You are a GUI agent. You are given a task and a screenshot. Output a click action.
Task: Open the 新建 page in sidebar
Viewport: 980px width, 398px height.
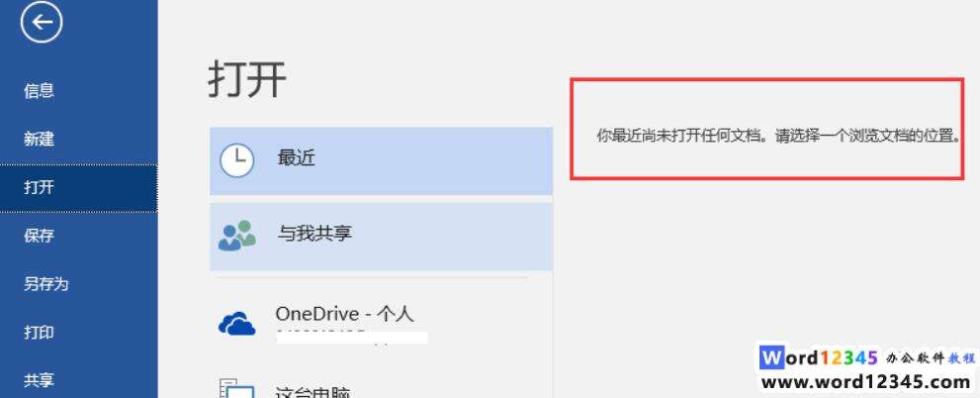coord(39,139)
